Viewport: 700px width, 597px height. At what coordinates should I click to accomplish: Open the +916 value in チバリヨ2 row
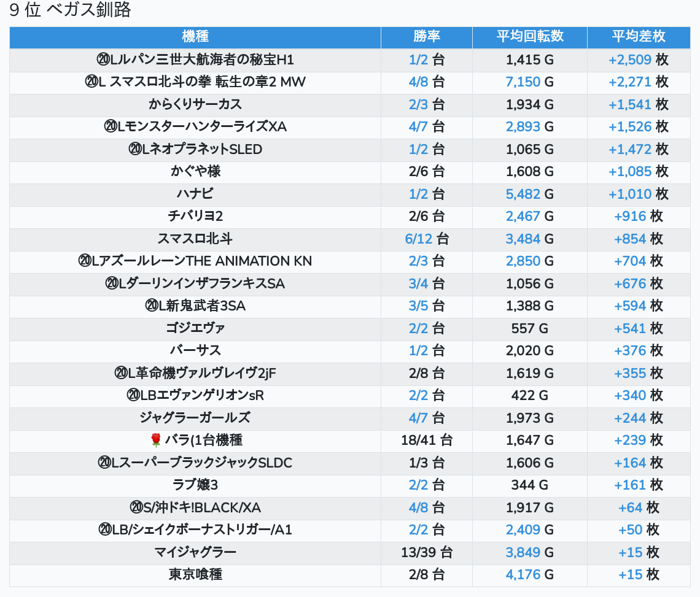(630, 216)
